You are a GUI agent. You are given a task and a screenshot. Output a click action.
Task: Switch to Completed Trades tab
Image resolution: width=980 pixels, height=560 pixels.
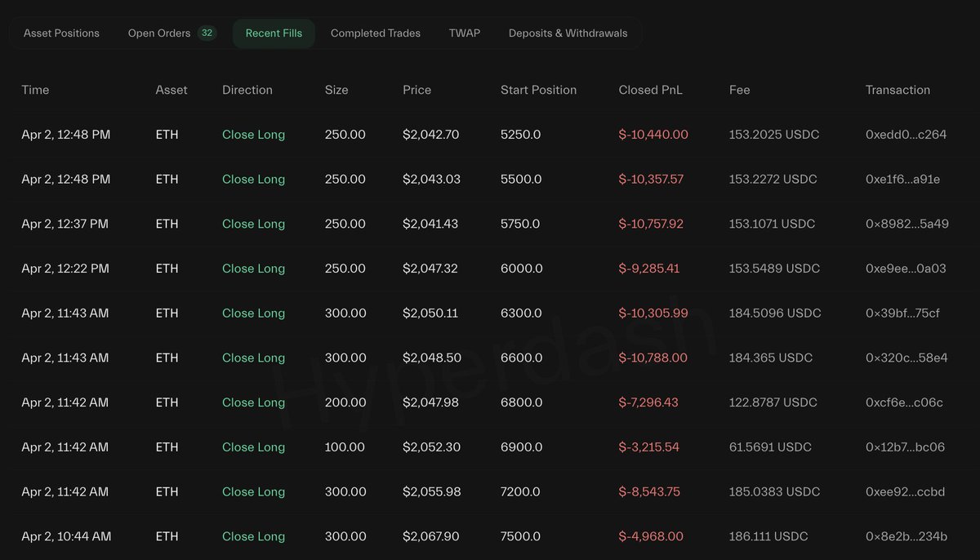[375, 33]
